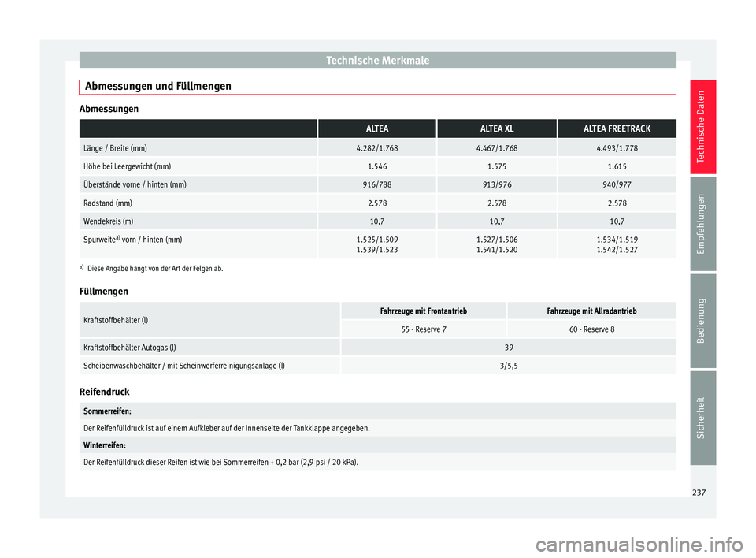Screen dimensions: 756x558
Task: Select the Spurweite vorn / hinten label
Action: 132,240
